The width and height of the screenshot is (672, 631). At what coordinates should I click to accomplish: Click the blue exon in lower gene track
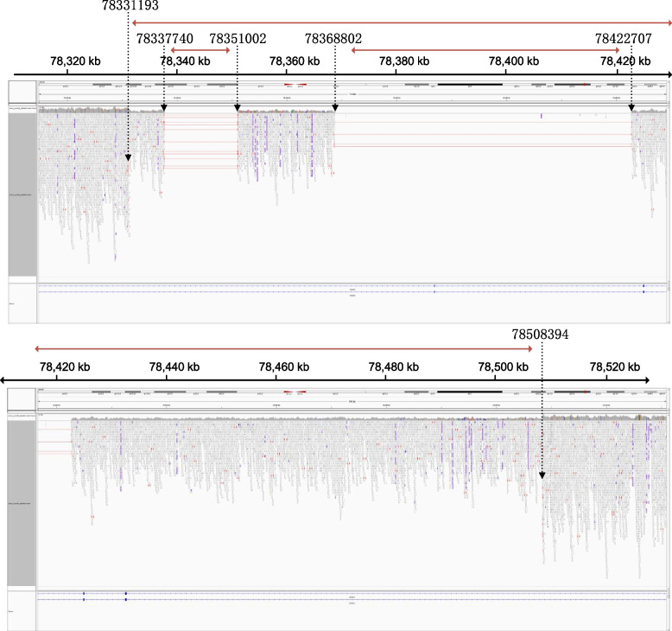tap(126, 595)
